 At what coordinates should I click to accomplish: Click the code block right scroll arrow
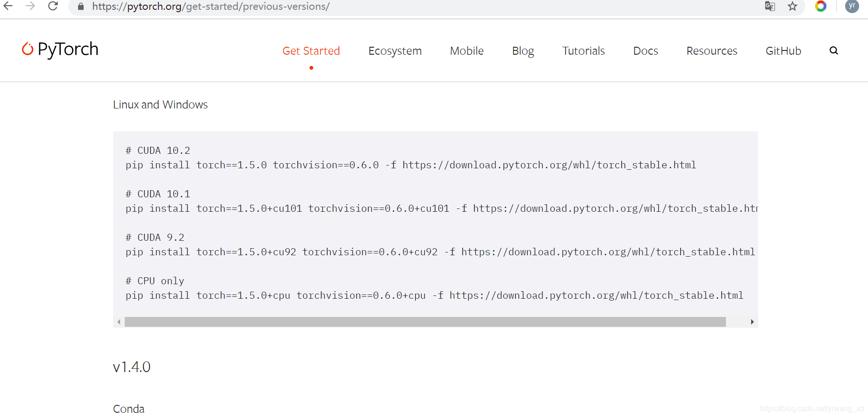tap(752, 322)
